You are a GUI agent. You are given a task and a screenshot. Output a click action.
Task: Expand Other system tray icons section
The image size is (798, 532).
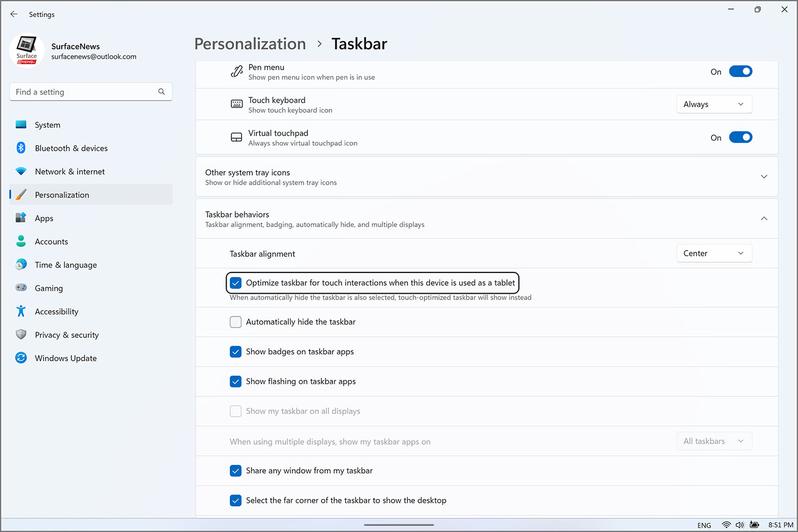pyautogui.click(x=764, y=177)
